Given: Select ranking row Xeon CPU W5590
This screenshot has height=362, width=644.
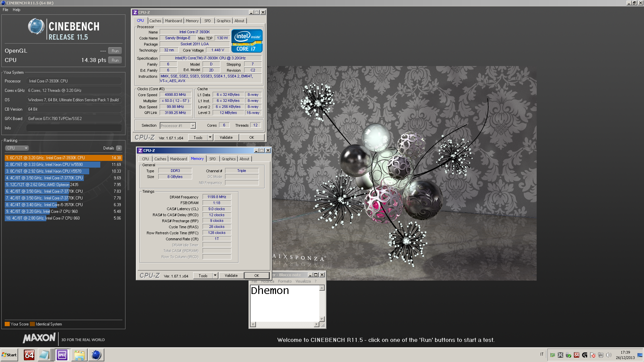Looking at the screenshot, I should click(63, 165).
